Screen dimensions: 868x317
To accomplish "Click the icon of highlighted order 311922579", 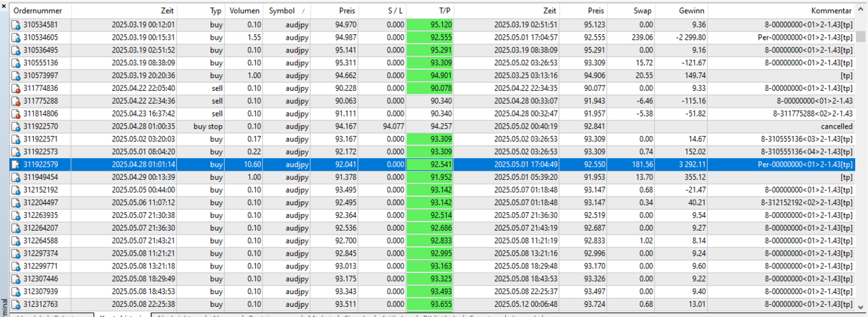I will coord(16,164).
